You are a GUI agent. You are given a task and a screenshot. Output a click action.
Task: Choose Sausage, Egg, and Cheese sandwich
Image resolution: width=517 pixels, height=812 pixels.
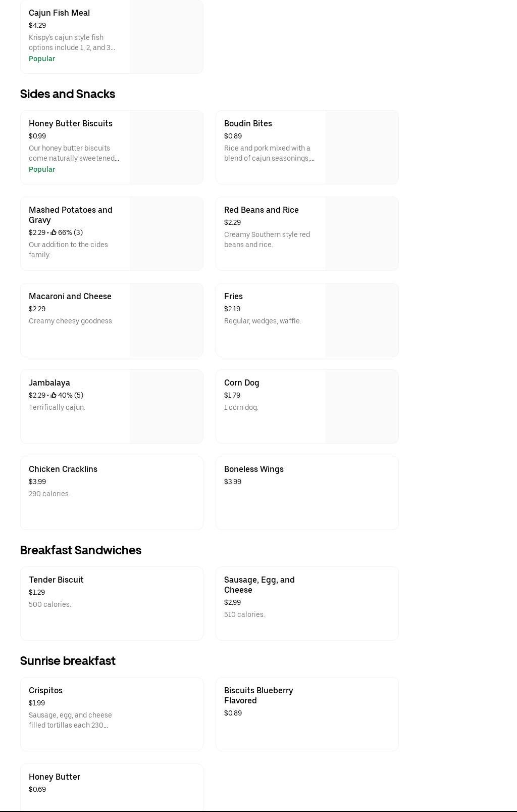coord(259,585)
